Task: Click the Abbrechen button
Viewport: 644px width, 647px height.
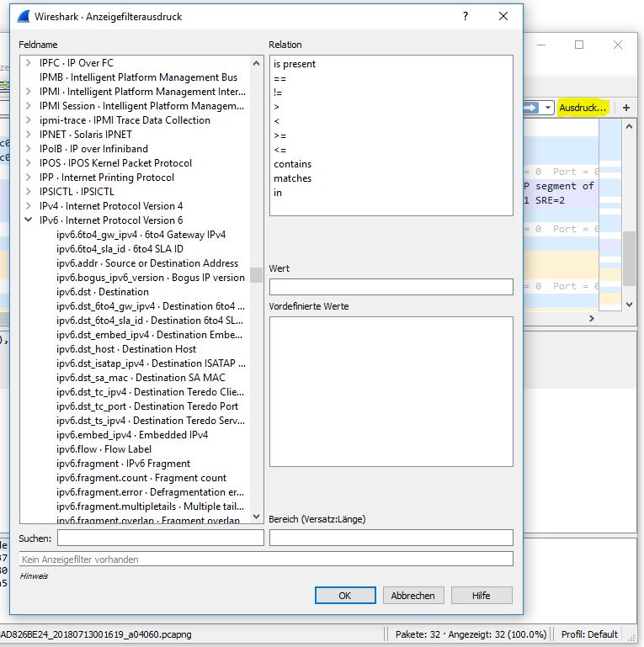Action: point(412,595)
